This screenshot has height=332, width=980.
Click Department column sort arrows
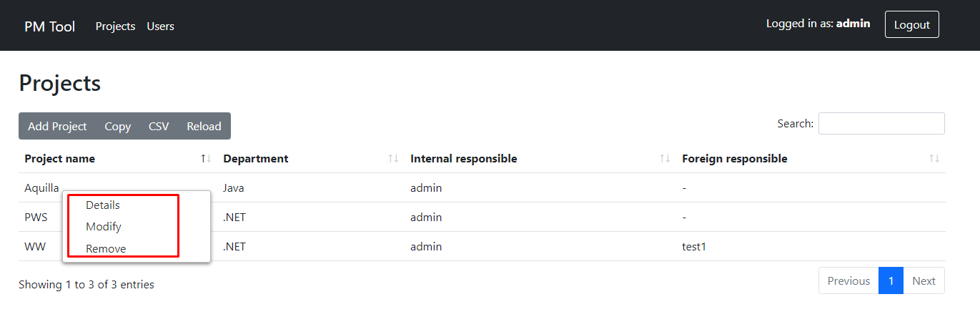pos(392,159)
